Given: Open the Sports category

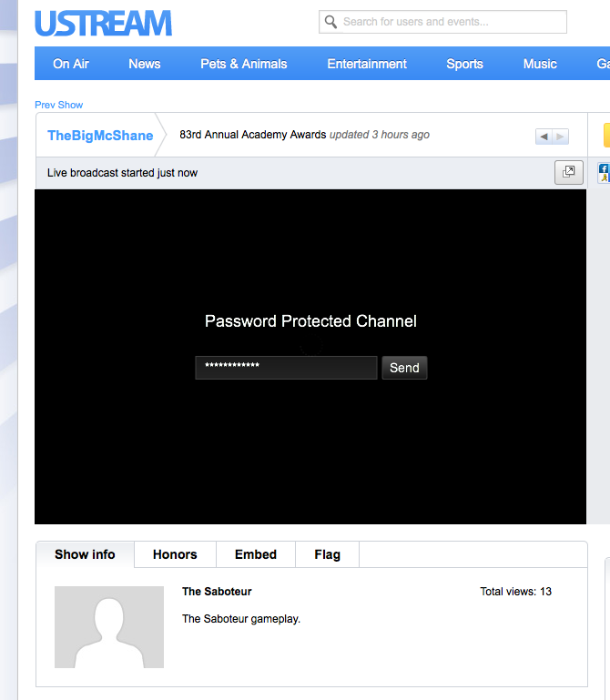Looking at the screenshot, I should click(x=464, y=64).
